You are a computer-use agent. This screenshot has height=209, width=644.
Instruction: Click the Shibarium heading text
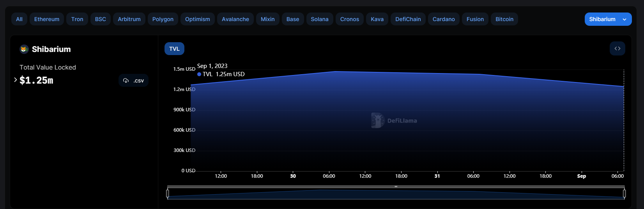[51, 49]
